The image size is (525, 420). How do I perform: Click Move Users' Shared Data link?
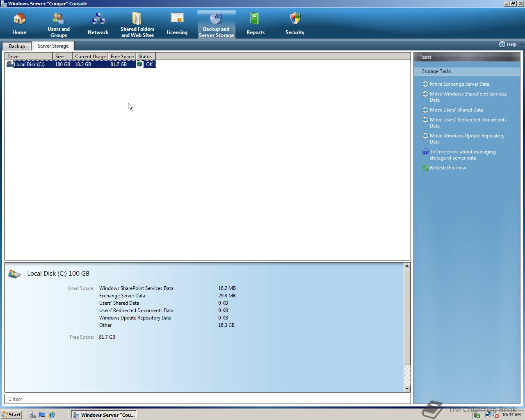[457, 110]
